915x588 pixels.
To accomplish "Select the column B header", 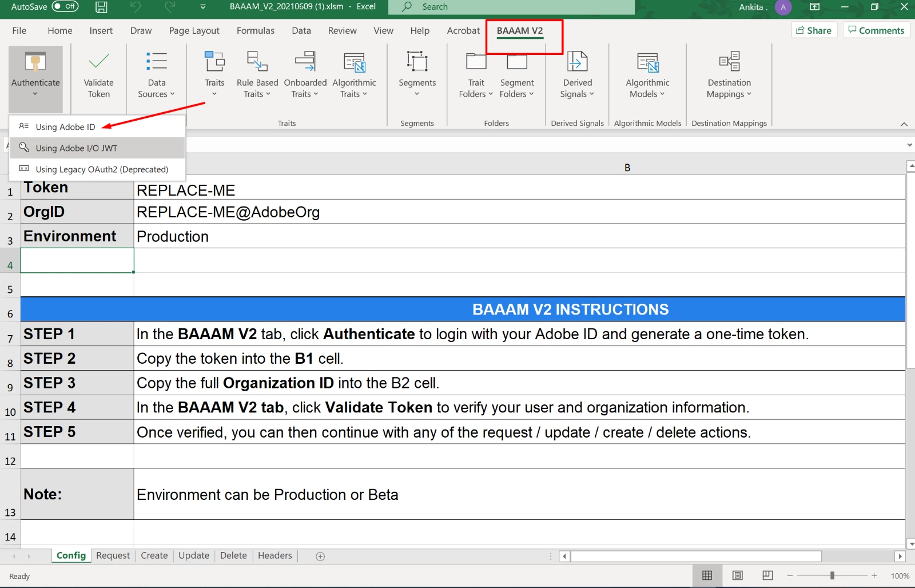I will pos(627,168).
